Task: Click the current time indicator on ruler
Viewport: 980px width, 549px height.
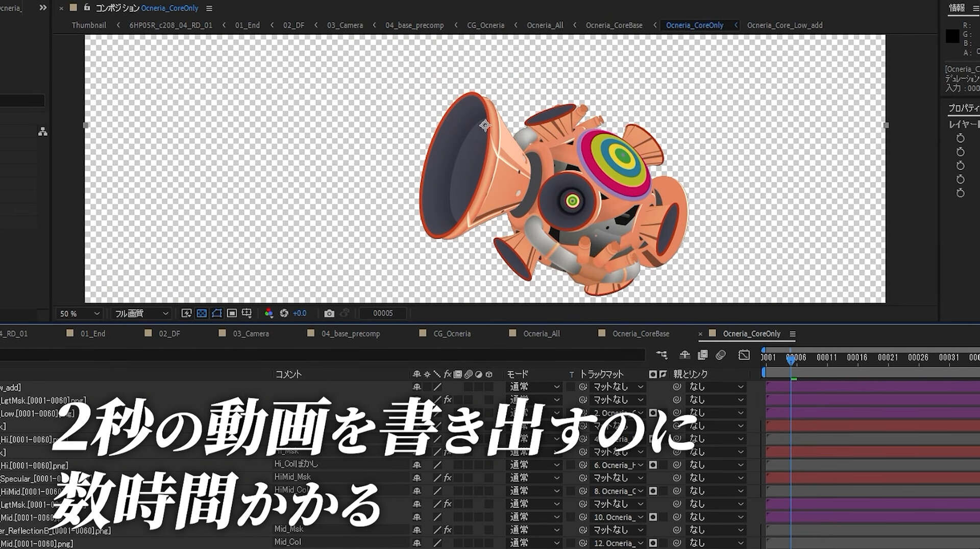Action: pos(791,360)
